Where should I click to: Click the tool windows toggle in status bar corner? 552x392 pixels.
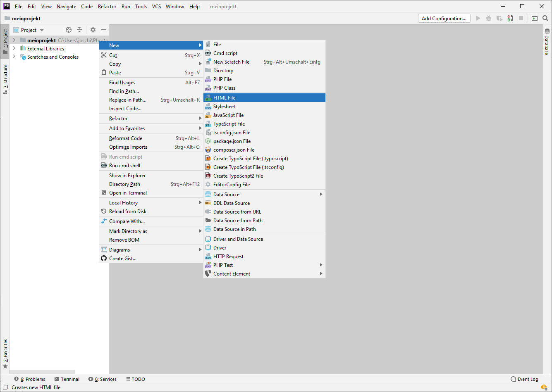click(x=5, y=387)
